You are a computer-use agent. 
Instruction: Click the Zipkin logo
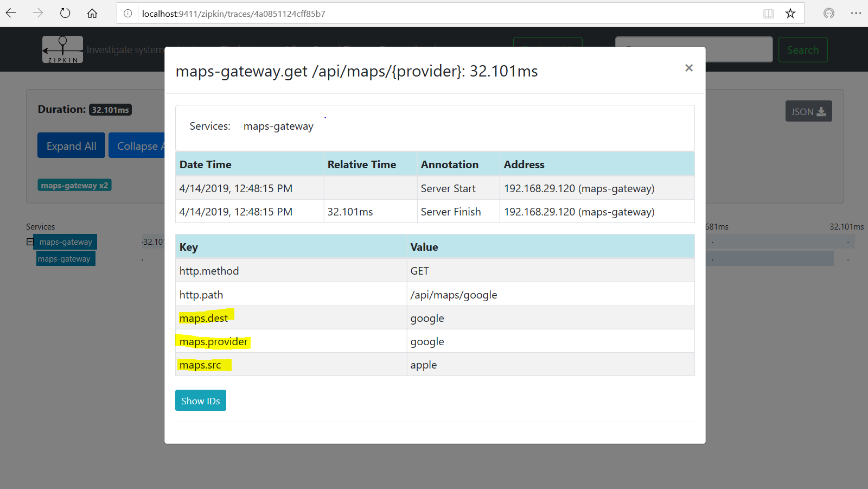coord(63,49)
